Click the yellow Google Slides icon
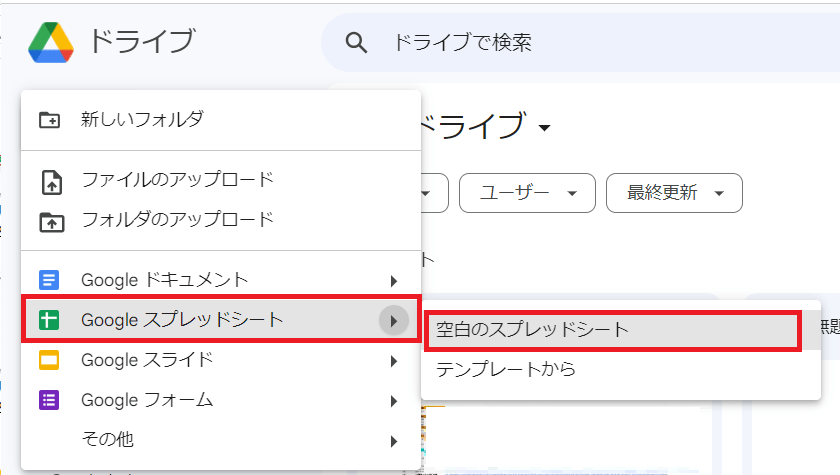840x475 pixels. (50, 360)
